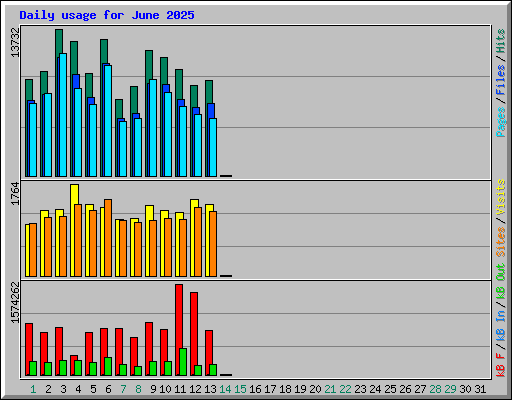The width and height of the screenshot is (512, 400).
Task: Click the 'kB In' legend label
Action: pyautogui.click(x=501, y=325)
